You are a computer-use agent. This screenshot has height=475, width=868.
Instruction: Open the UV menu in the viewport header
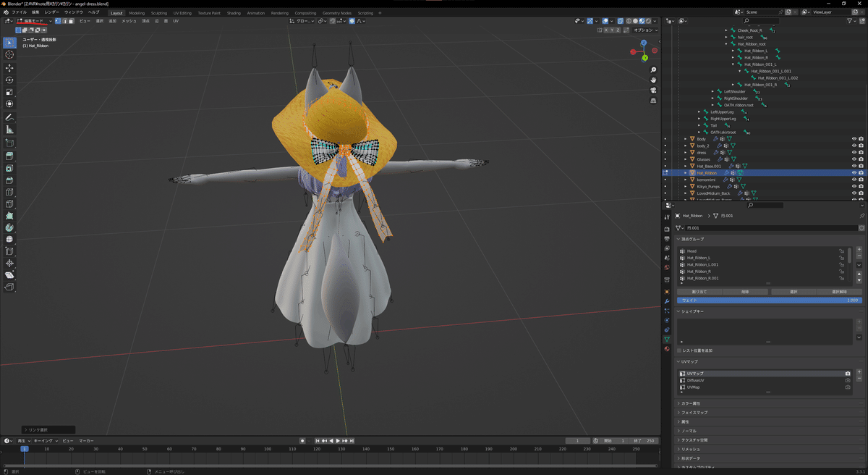click(x=176, y=21)
